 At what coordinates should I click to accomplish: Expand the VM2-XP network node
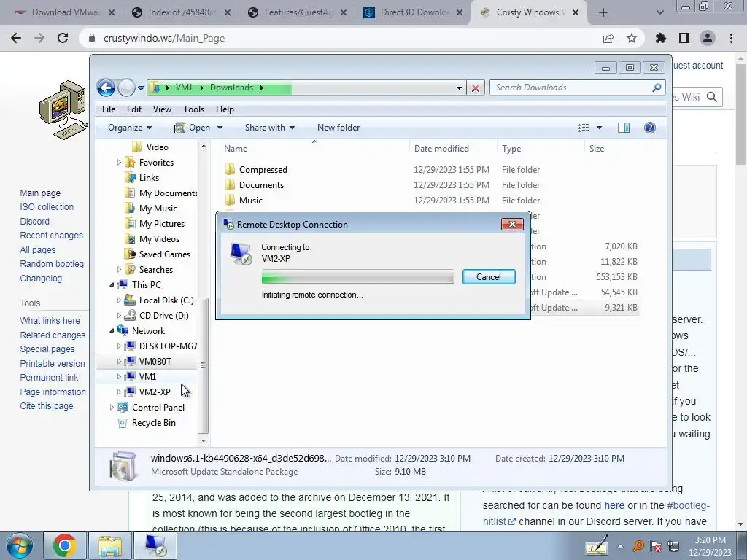[119, 392]
